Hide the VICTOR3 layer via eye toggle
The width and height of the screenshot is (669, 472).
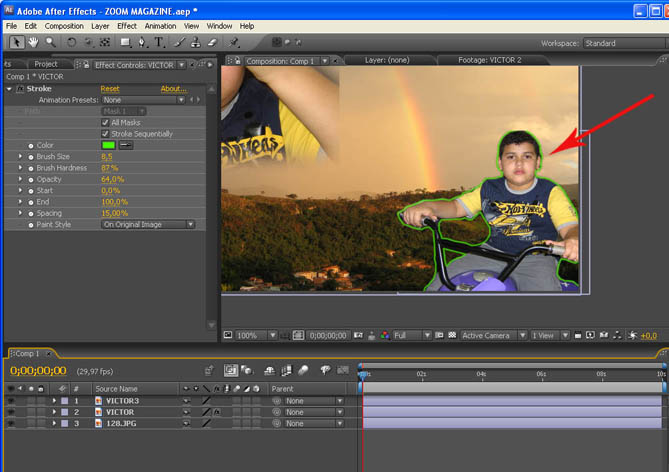click(12, 401)
